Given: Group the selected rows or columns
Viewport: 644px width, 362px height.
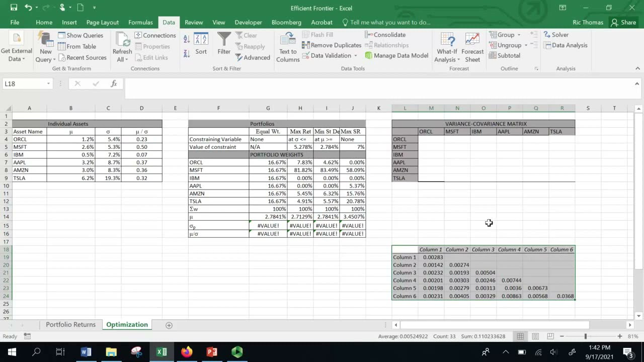Looking at the screenshot, I should pyautogui.click(x=502, y=35).
